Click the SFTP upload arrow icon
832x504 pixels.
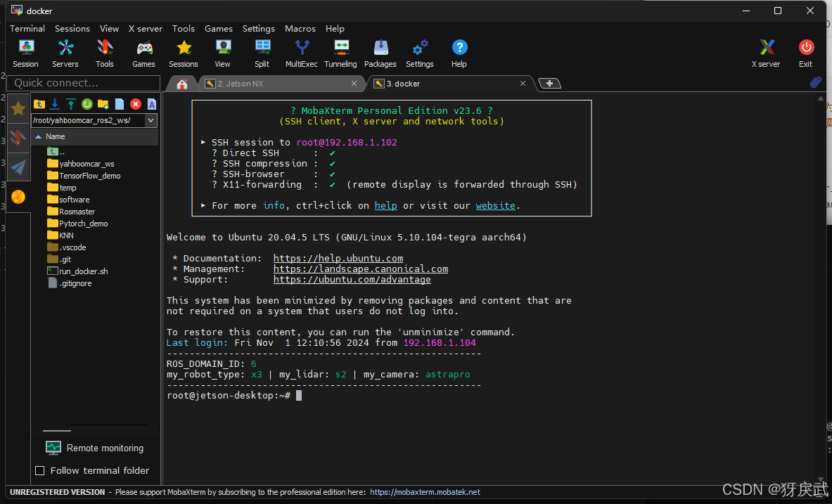click(x=70, y=104)
